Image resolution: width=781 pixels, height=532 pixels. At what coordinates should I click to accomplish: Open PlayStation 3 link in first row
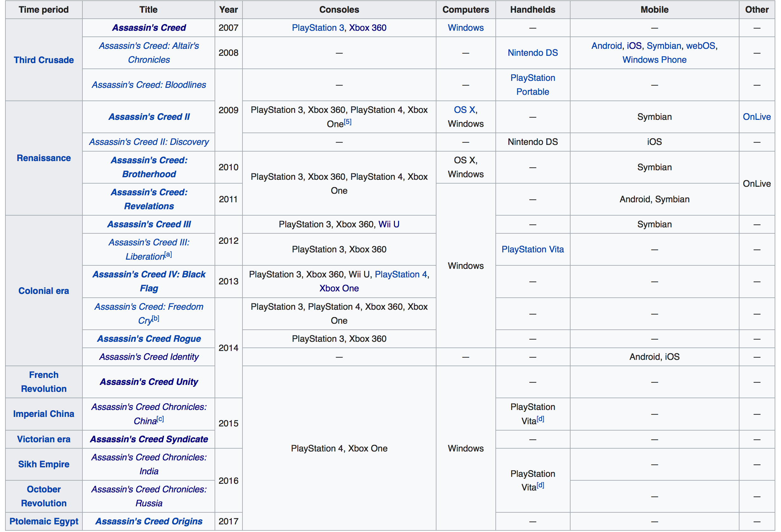318,28
